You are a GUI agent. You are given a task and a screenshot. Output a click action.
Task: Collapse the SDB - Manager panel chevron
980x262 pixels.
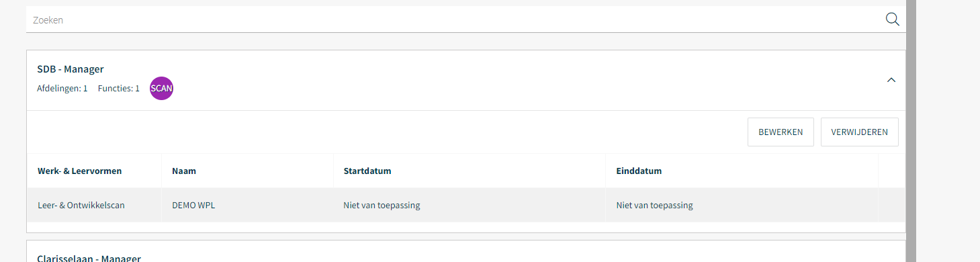coord(891,80)
